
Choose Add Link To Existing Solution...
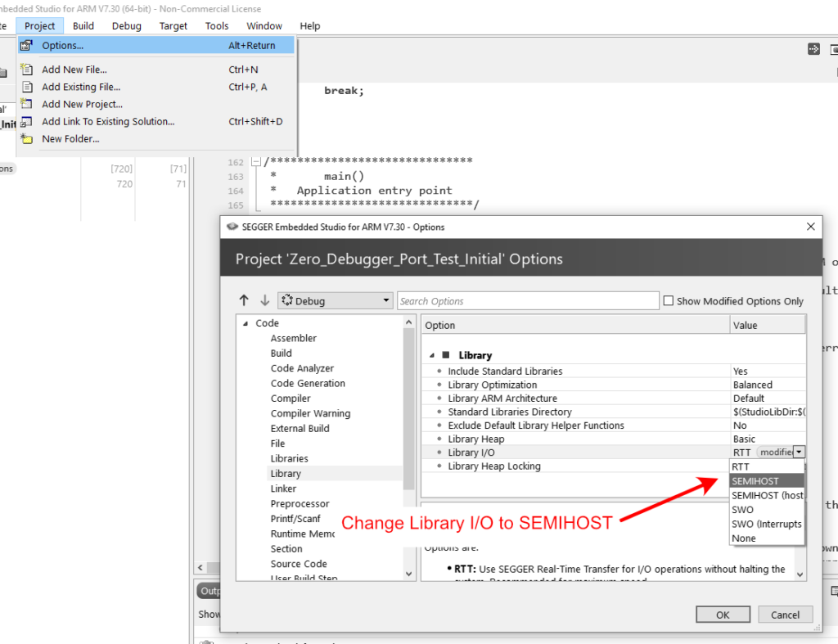coord(156,121)
